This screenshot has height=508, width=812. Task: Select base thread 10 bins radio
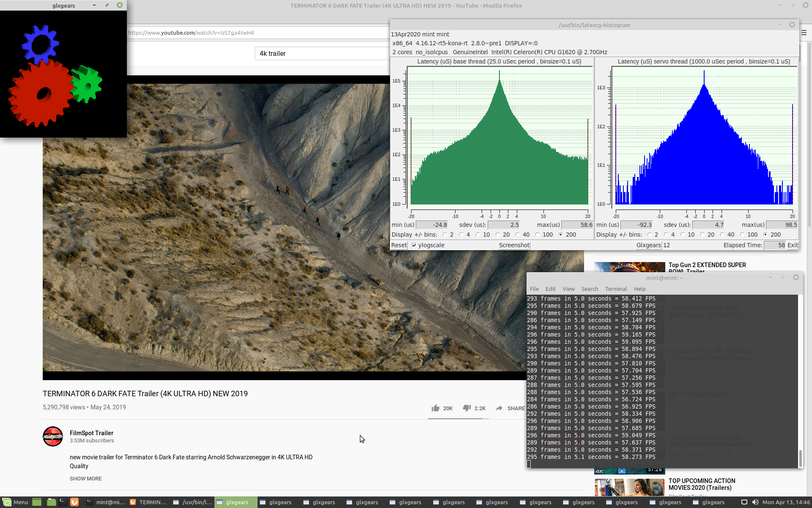(x=478, y=235)
